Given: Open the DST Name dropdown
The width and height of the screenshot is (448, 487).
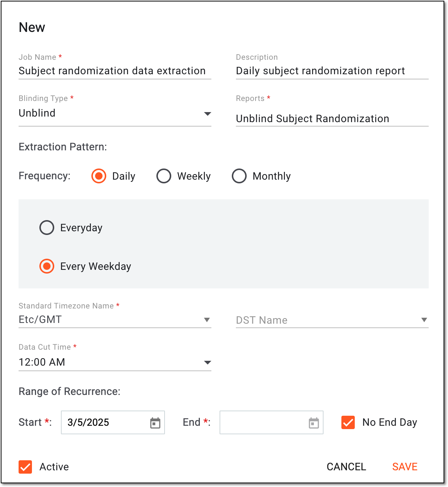Looking at the screenshot, I should pyautogui.click(x=332, y=320).
